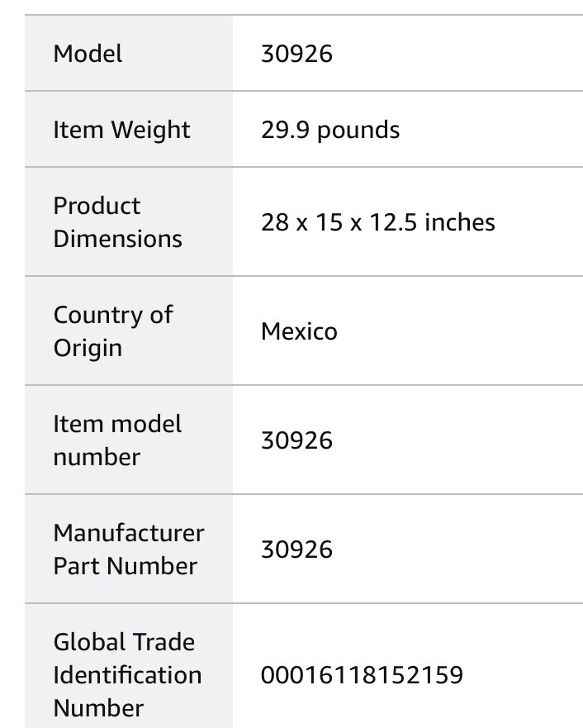The image size is (583, 728).
Task: Click the Manufacturer Part Number label
Action: tap(128, 550)
